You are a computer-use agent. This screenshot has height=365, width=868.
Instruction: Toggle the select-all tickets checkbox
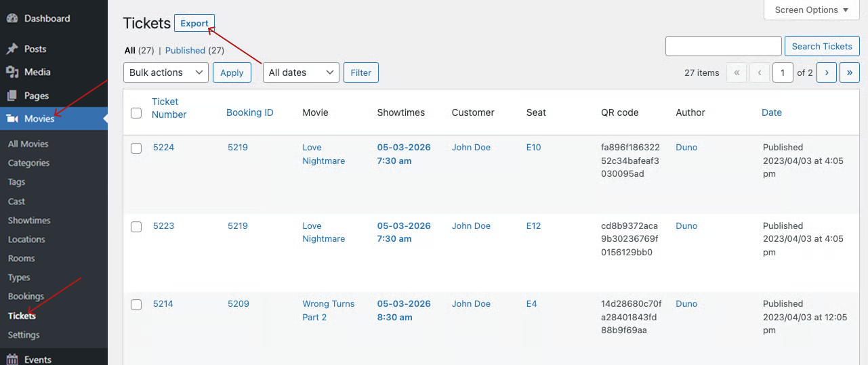[x=136, y=113]
